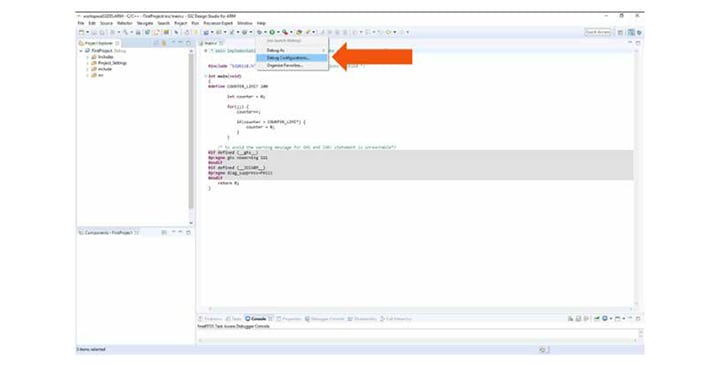Open the Refactor menu

pyautogui.click(x=124, y=23)
